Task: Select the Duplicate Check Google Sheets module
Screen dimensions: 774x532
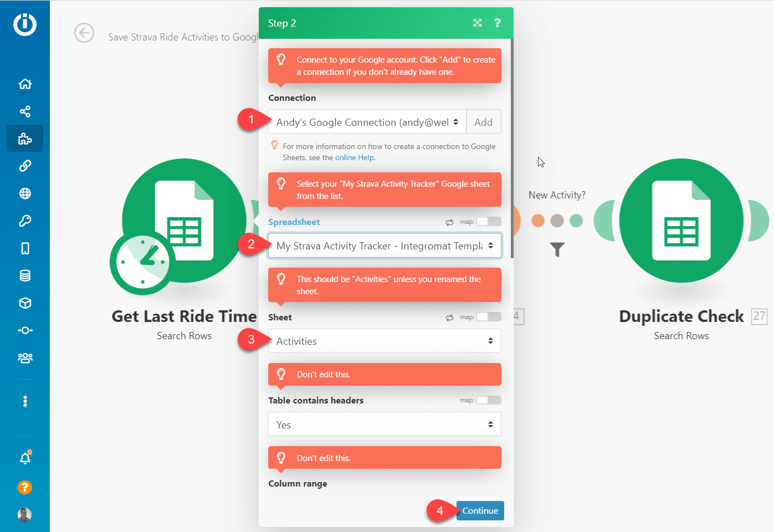Action: point(681,221)
